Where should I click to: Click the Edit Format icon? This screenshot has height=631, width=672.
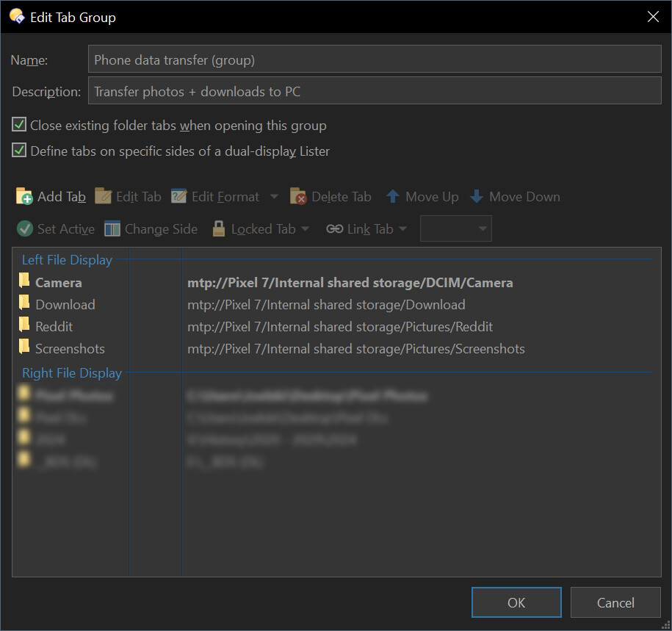pos(178,197)
